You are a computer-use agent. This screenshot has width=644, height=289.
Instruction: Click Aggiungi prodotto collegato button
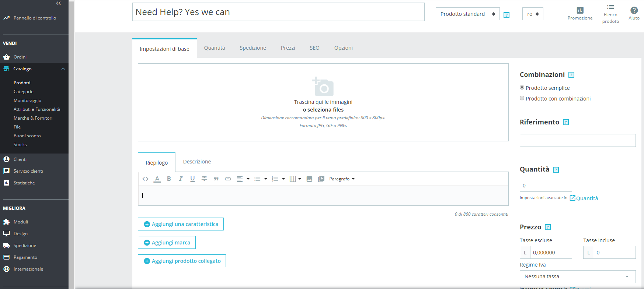pyautogui.click(x=182, y=261)
